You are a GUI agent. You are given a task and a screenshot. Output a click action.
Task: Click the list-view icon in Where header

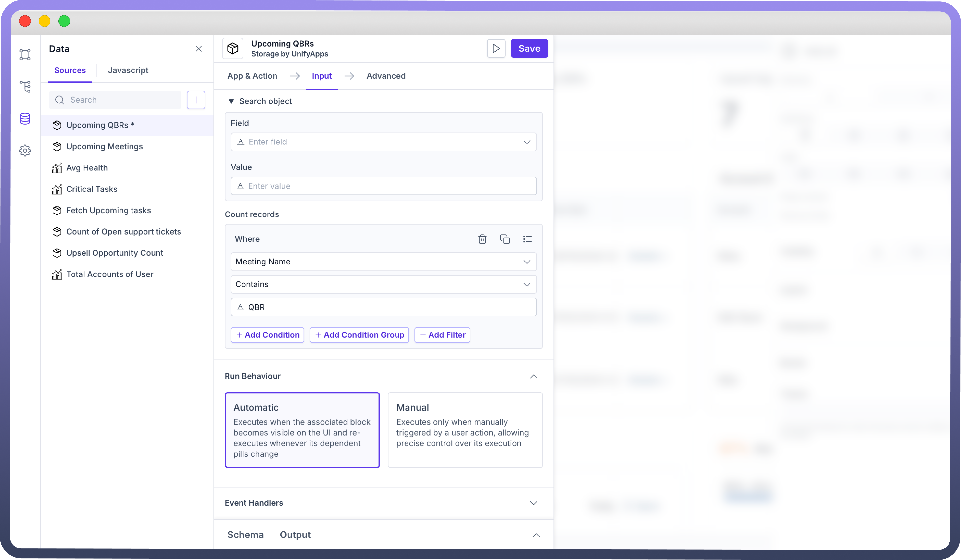[x=527, y=239]
